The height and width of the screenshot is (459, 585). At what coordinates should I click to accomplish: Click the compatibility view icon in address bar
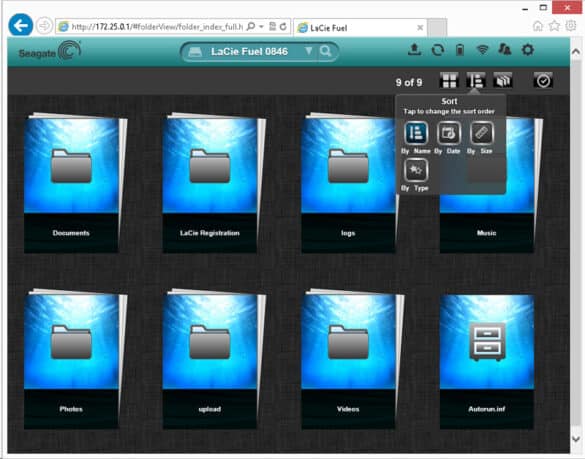coord(273,26)
